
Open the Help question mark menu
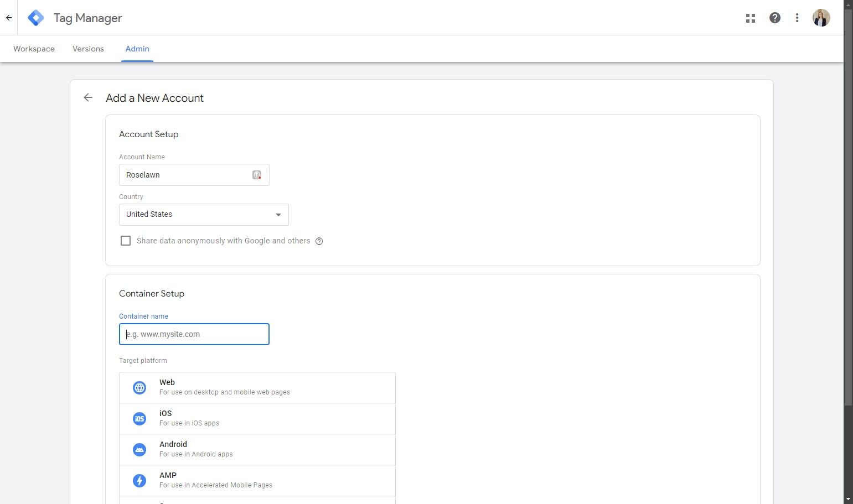tap(775, 18)
